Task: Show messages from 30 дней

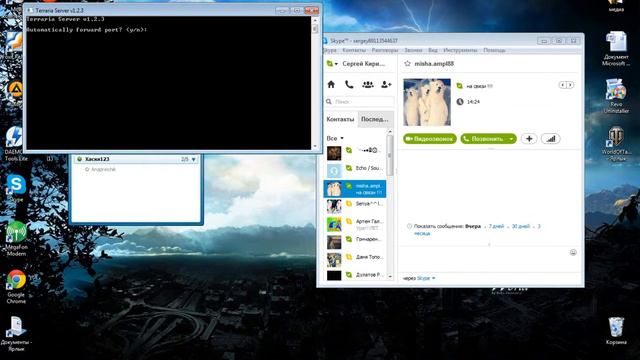Action: coord(520,226)
